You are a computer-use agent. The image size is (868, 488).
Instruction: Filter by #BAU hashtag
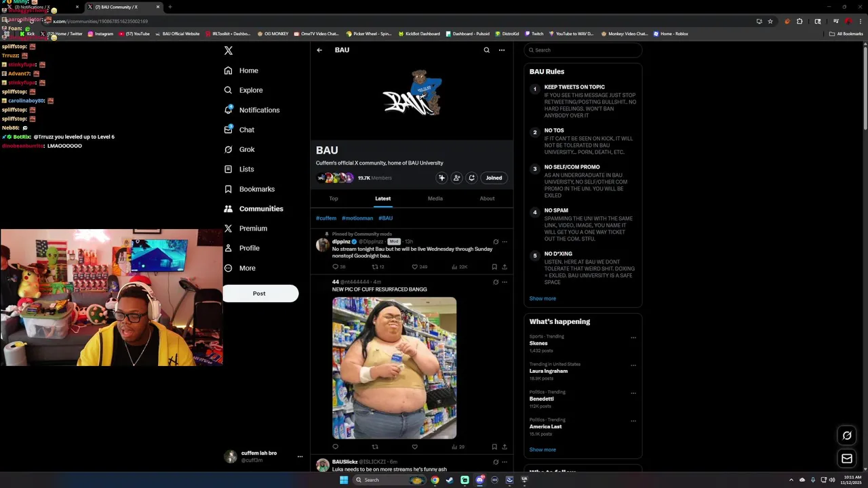coord(385,218)
